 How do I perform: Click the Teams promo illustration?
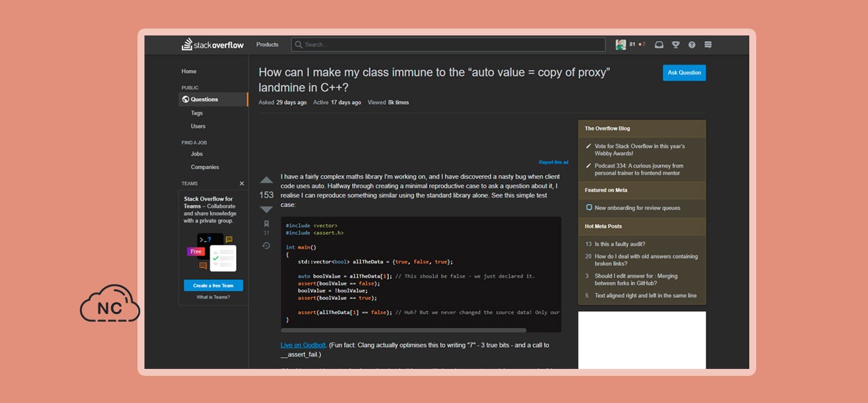click(x=213, y=252)
